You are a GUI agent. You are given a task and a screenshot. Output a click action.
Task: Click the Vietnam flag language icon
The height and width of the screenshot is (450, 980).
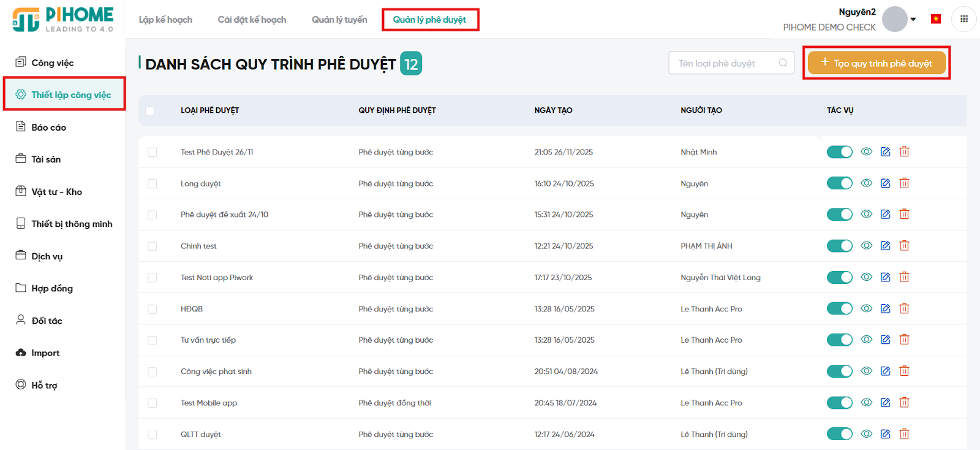935,19
